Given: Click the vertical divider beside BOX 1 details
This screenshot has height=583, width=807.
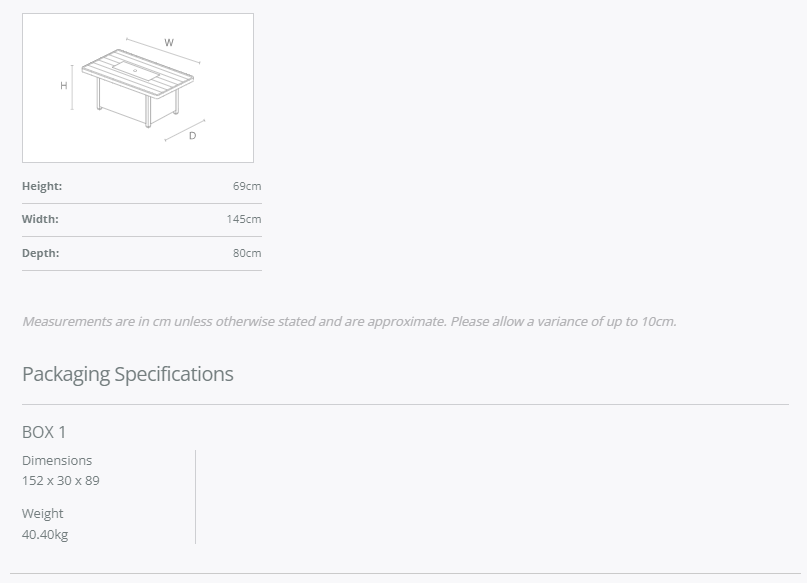Looking at the screenshot, I should 195,497.
